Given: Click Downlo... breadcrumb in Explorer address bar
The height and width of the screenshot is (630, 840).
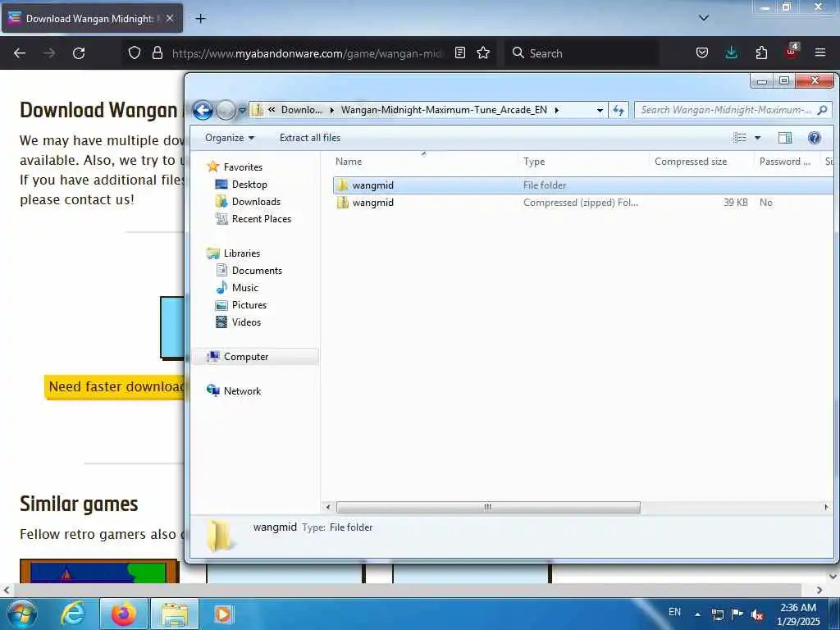Looking at the screenshot, I should [x=302, y=110].
